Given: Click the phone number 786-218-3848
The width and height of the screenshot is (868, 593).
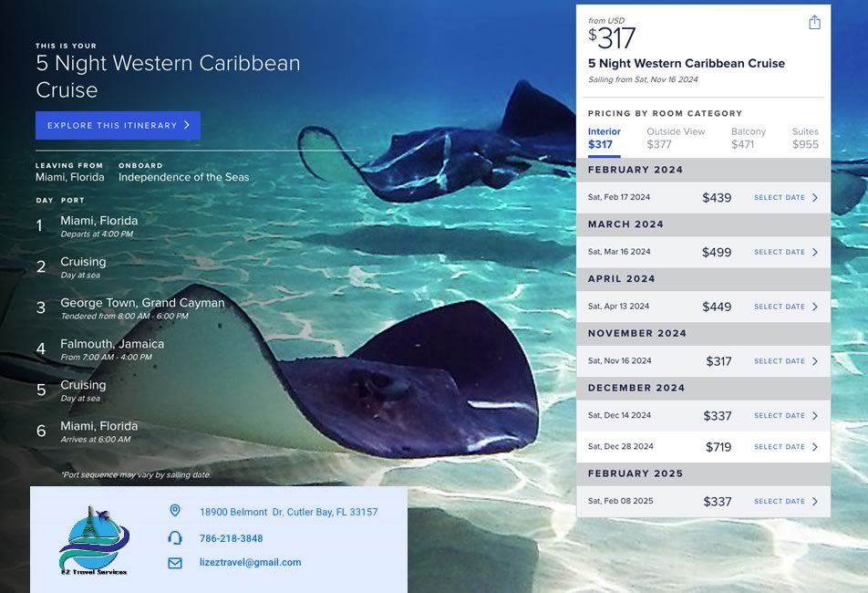Looking at the screenshot, I should 231,538.
